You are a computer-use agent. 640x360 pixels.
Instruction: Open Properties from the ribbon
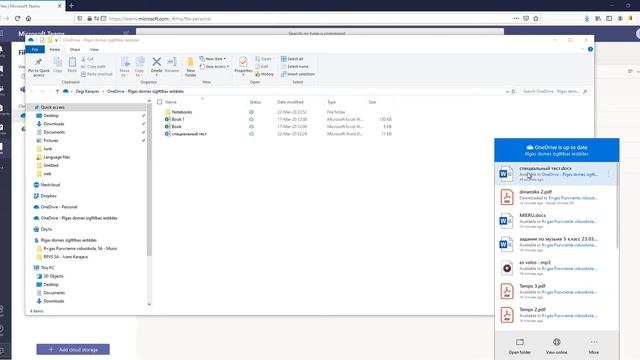click(x=243, y=66)
